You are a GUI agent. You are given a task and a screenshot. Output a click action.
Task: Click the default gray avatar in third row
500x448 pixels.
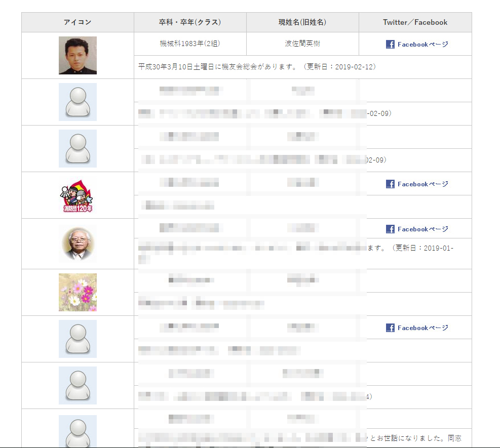click(78, 148)
